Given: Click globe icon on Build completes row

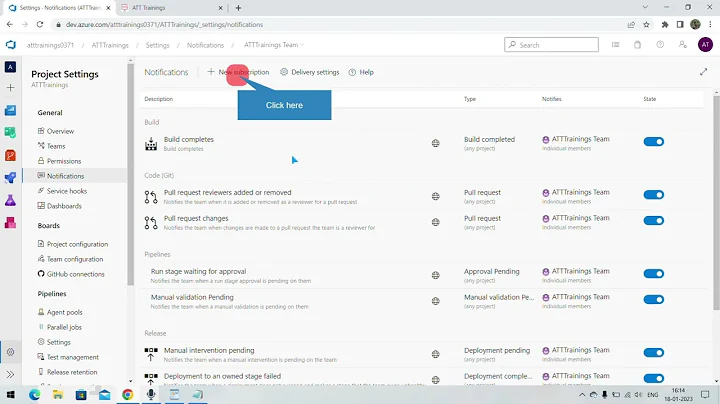Looking at the screenshot, I should coord(435,143).
